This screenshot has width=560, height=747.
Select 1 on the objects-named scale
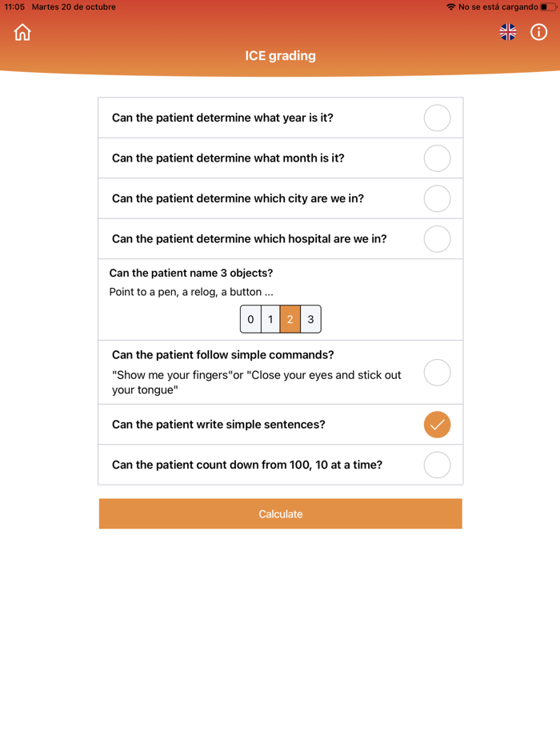[x=270, y=318]
